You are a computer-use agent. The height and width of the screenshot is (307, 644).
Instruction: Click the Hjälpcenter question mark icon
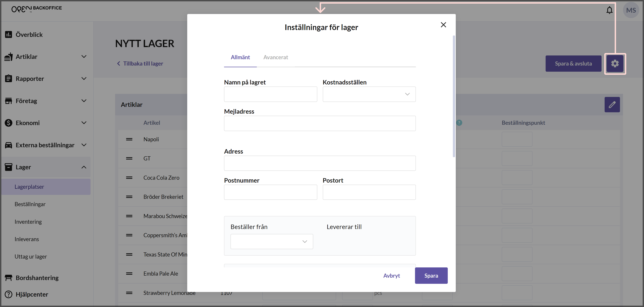(9, 294)
